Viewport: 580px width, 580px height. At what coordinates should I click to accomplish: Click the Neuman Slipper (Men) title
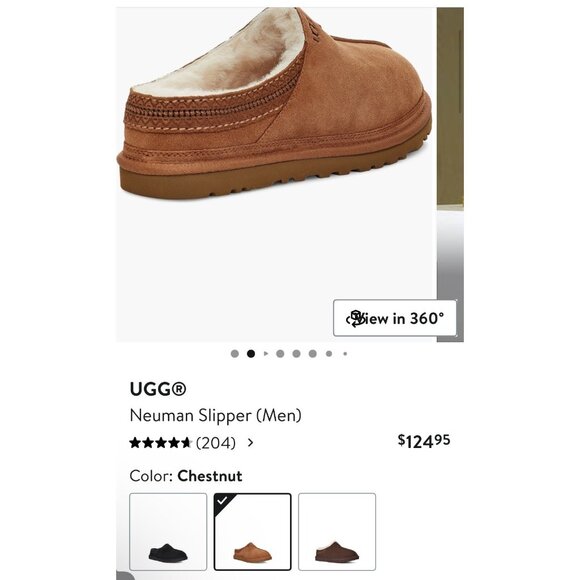tap(216, 415)
